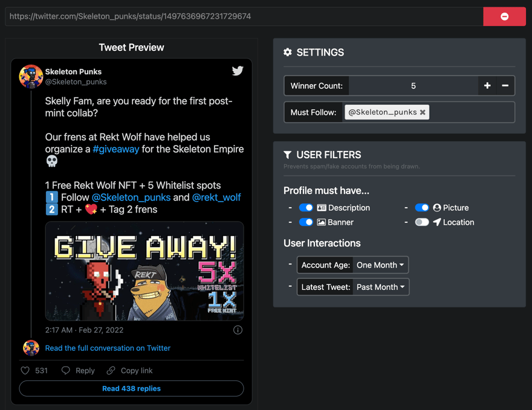Click the Settings gear icon
The image size is (532, 410).
288,52
